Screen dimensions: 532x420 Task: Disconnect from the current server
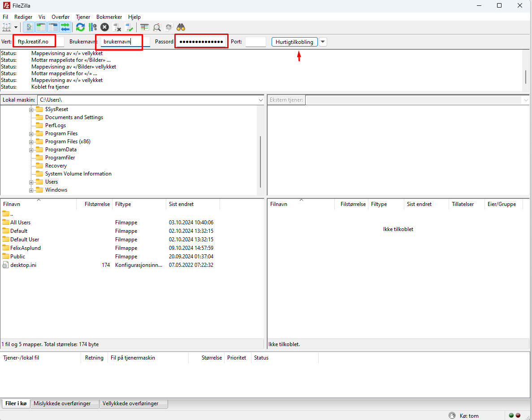pos(117,27)
